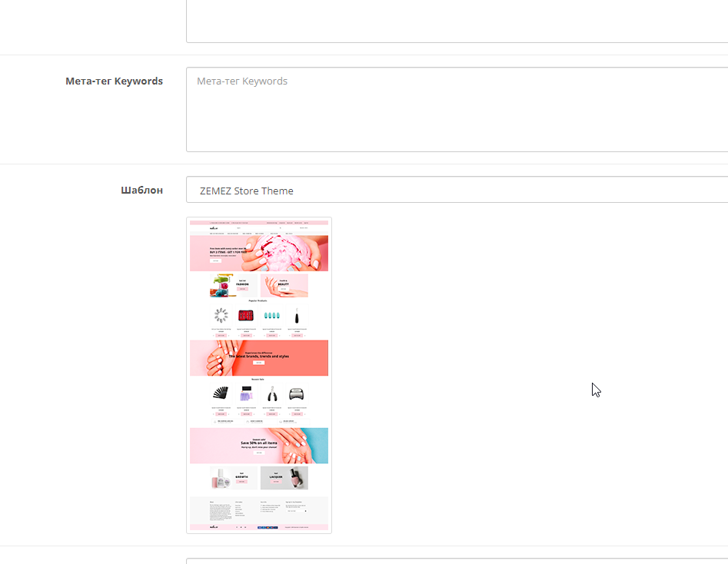Click the Fashion nail polish banner in preview
Viewport: 728px width, 564px height.
[229, 285]
